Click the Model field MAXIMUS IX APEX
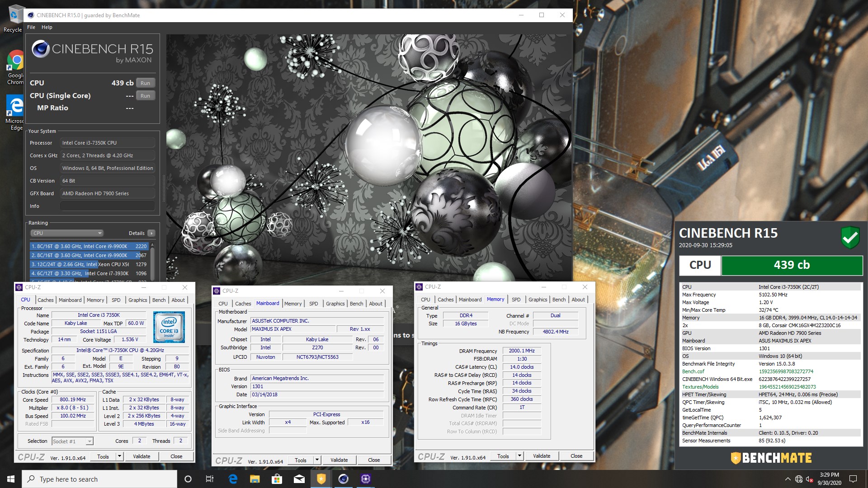 pyautogui.click(x=293, y=329)
